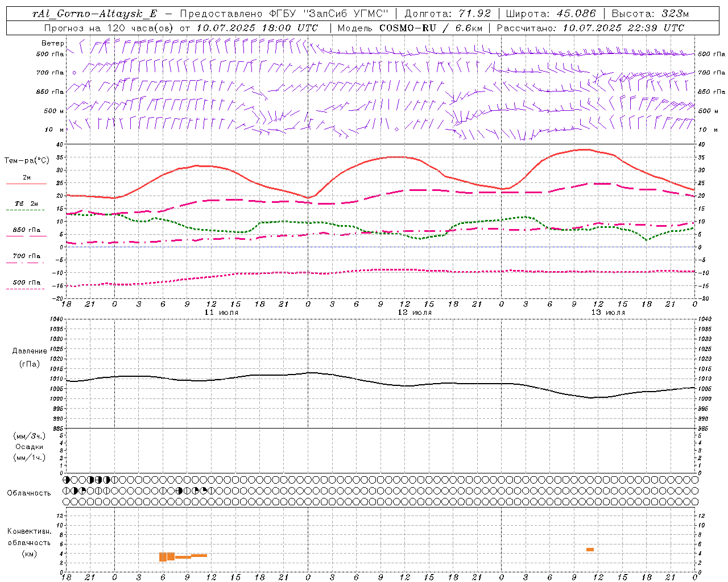Select the latitude value "Широта: 45.086"
Image resolution: width=728 pixels, height=582 pixels.
click(551, 14)
